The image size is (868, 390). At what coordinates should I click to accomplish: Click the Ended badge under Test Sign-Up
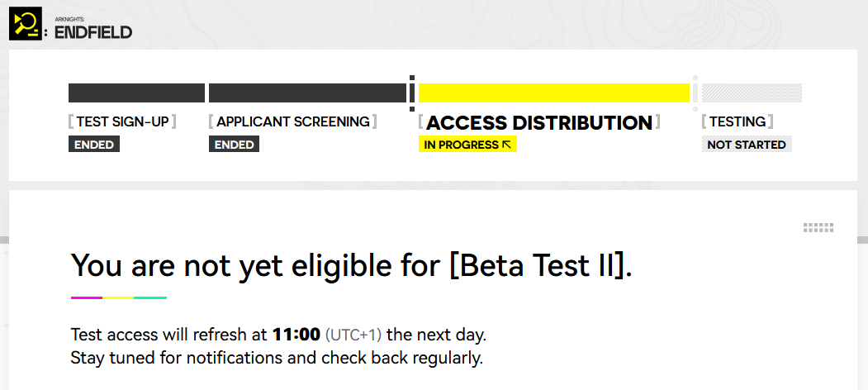coord(94,145)
